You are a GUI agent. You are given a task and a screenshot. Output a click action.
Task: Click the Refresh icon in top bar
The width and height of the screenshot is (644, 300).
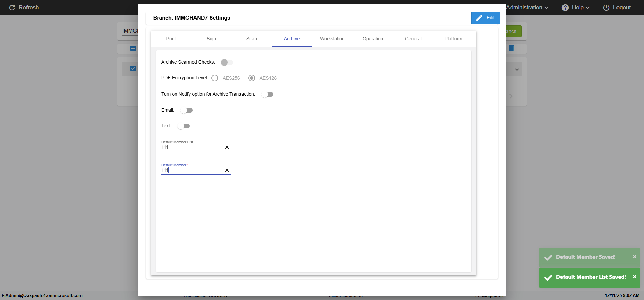12,7
